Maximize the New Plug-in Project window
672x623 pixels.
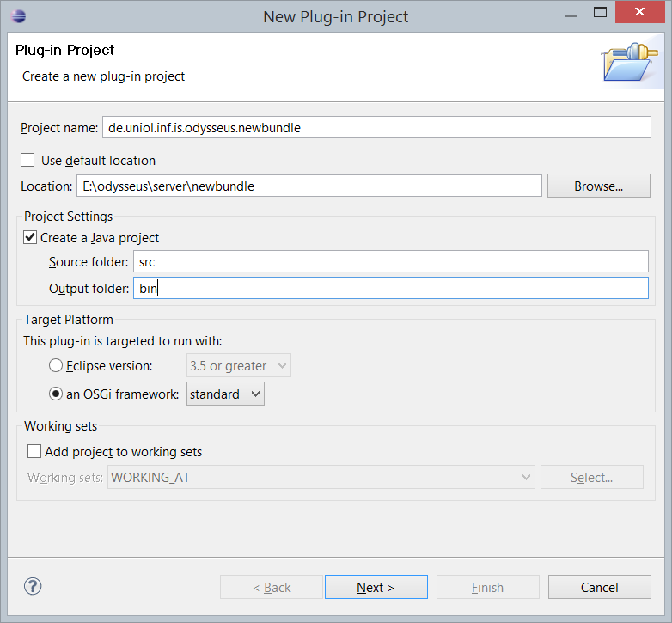pyautogui.click(x=600, y=12)
